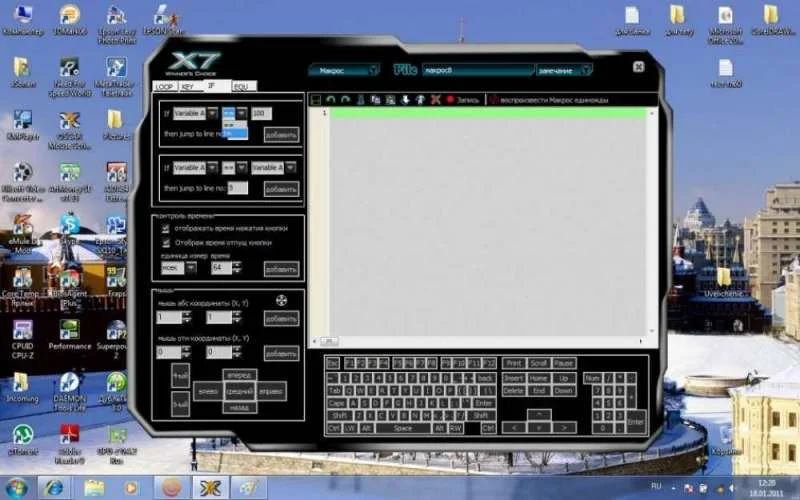
Task: Toggle 'отображать время нажатия кнопки' checkbox
Action: coord(165,228)
